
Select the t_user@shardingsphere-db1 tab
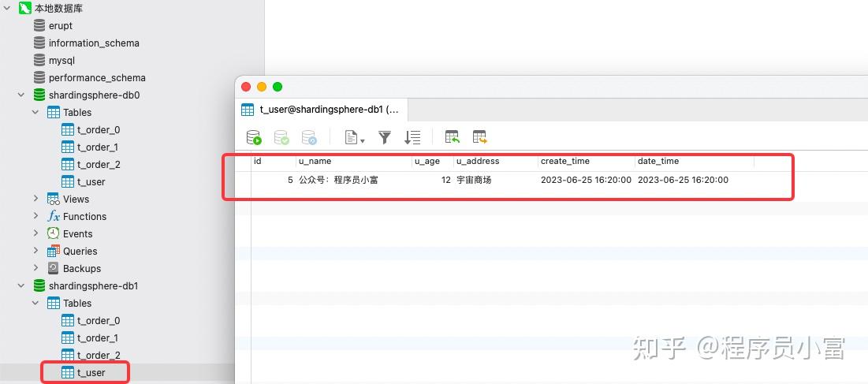pyautogui.click(x=321, y=110)
